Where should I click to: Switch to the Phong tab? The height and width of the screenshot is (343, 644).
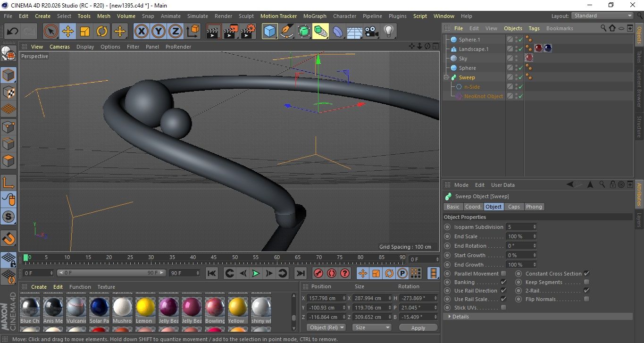pos(534,207)
